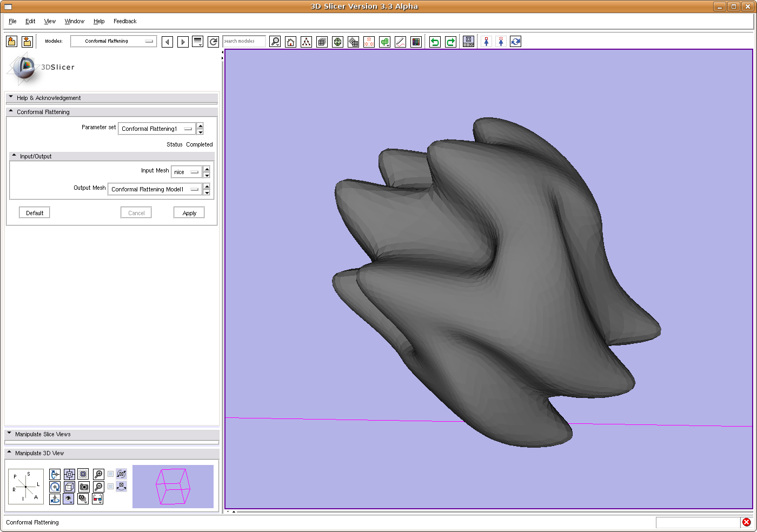Click the search modules input field
Viewport: 757px width, 532px height.
(244, 41)
